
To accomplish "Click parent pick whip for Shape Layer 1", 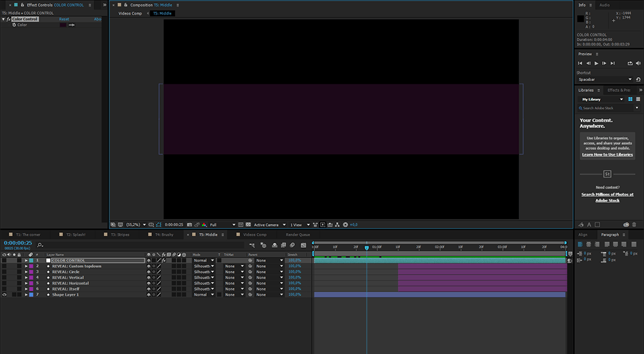I will pos(250,294).
